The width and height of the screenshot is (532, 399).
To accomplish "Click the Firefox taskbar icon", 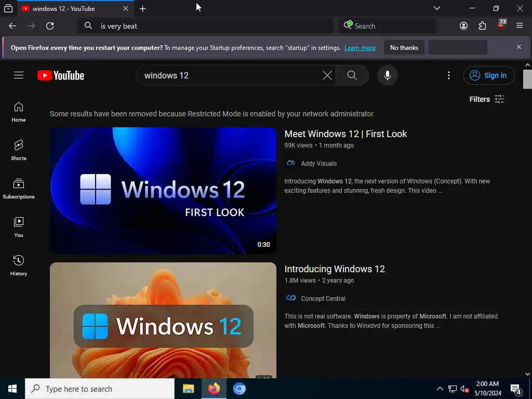I will (x=214, y=389).
